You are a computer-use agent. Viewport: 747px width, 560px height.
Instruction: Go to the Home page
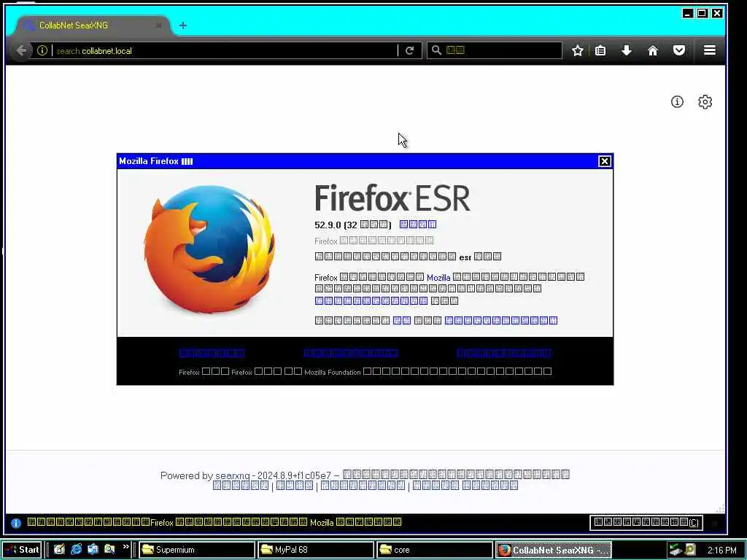click(653, 50)
